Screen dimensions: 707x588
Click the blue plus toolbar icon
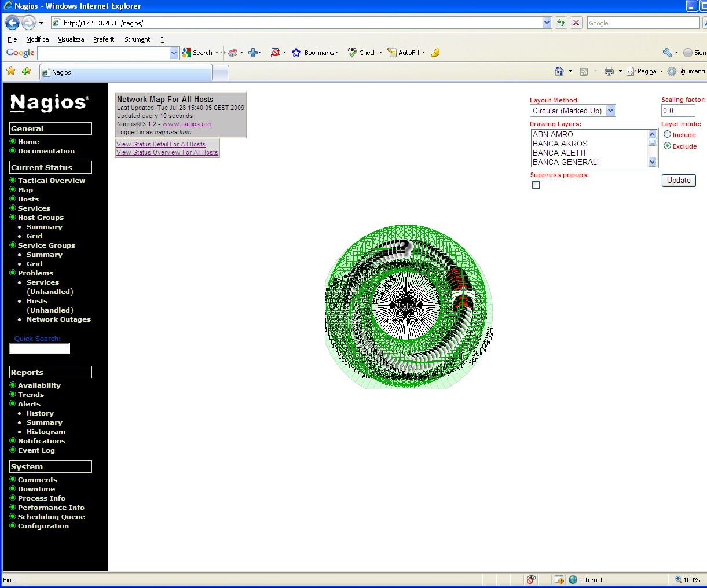pos(252,53)
